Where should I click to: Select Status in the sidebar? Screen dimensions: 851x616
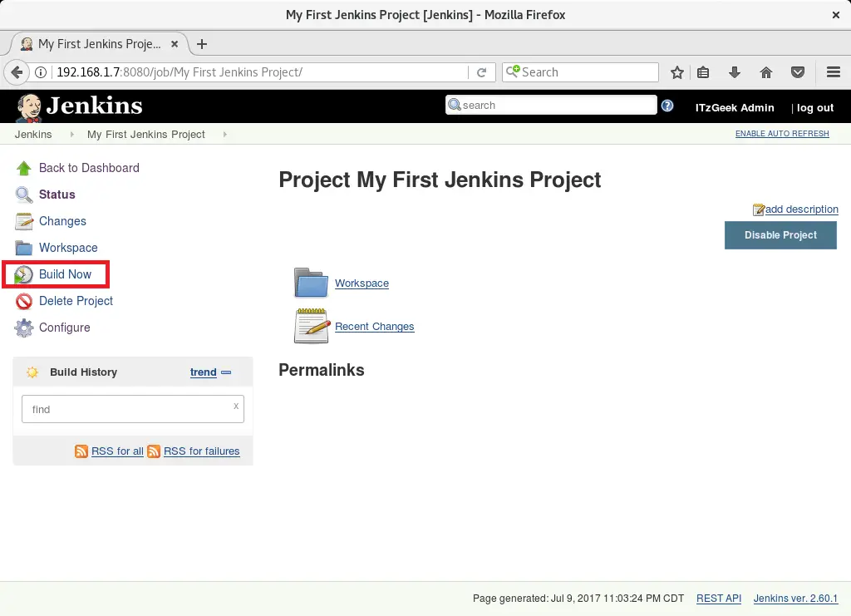coord(57,195)
